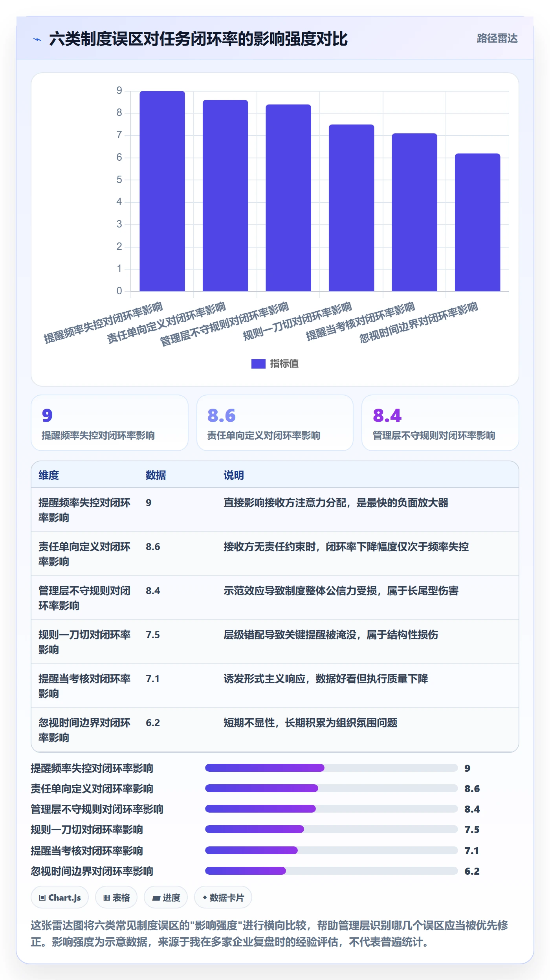This screenshot has width=550, height=980.
Task: Click the 维度 column header
Action: [49, 475]
